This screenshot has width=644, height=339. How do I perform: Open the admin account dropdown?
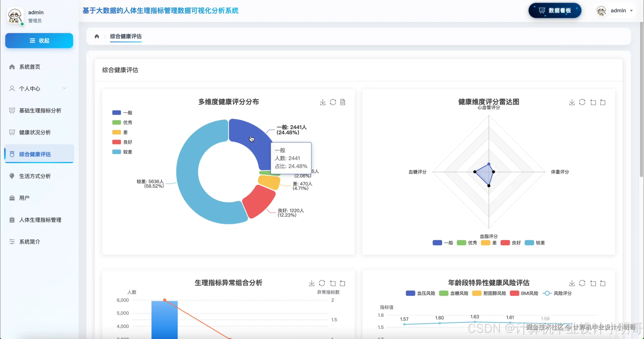coord(621,10)
